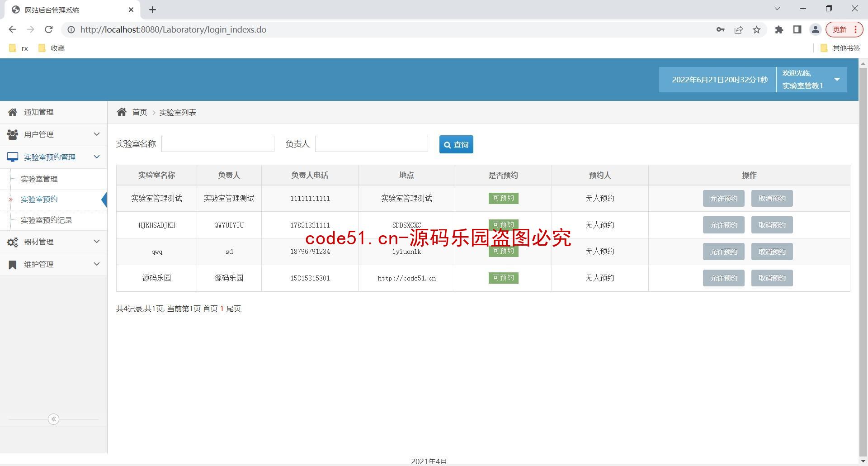
Task: Click the browser address bar URL
Action: (173, 30)
